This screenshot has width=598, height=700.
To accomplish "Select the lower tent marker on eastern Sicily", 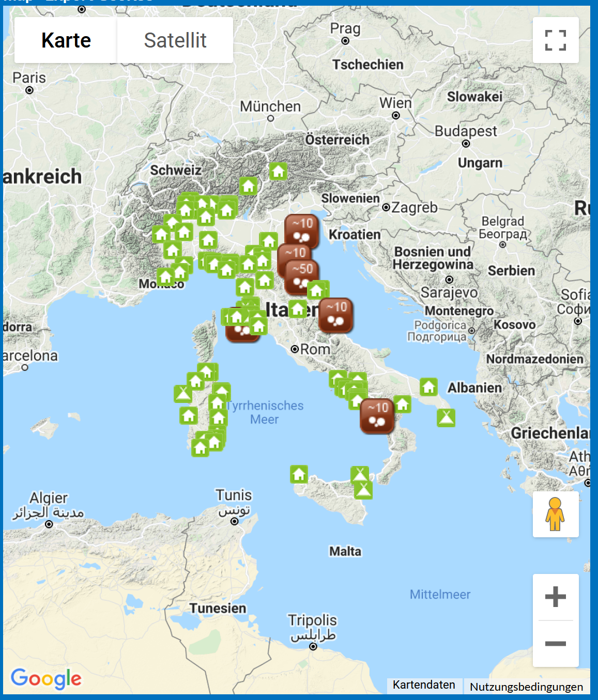I will (363, 490).
